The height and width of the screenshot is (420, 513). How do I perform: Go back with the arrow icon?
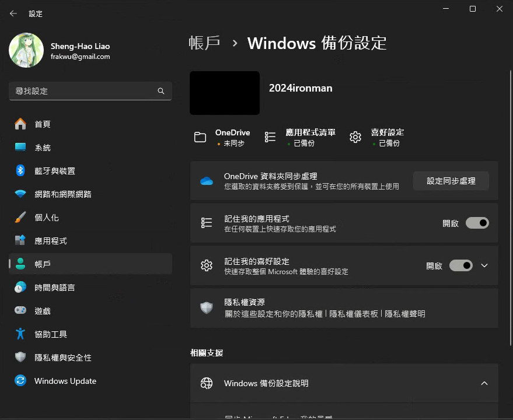[x=13, y=13]
